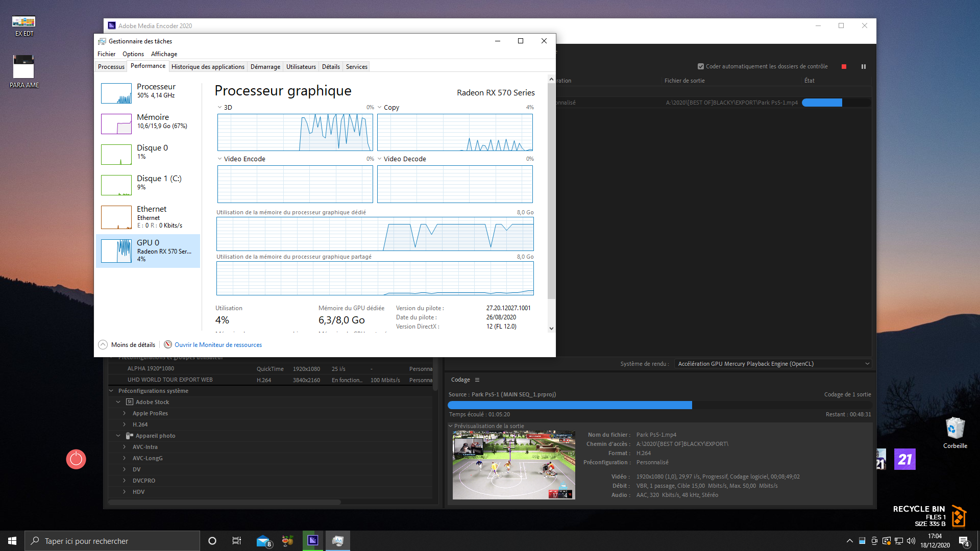Open the Copy graph engine dropdown

tap(379, 107)
